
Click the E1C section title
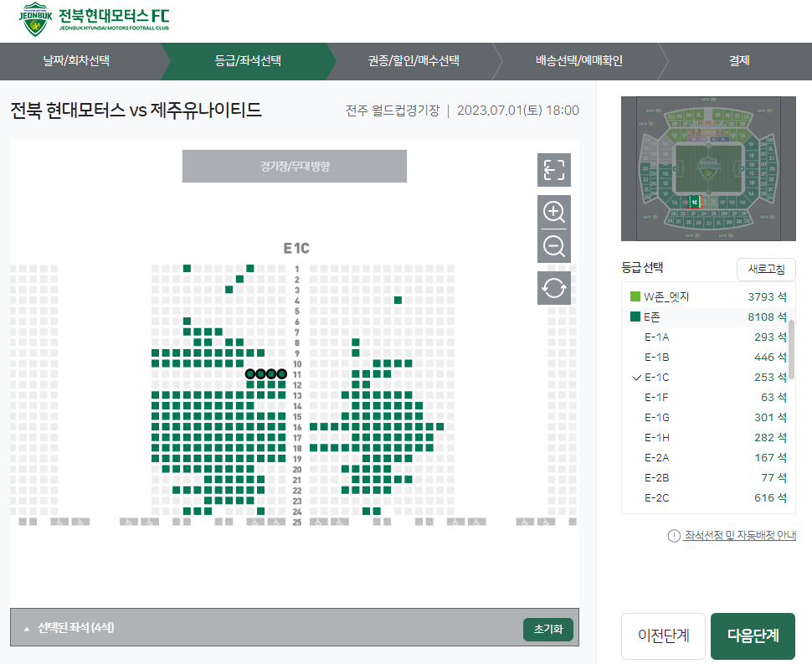click(x=296, y=249)
